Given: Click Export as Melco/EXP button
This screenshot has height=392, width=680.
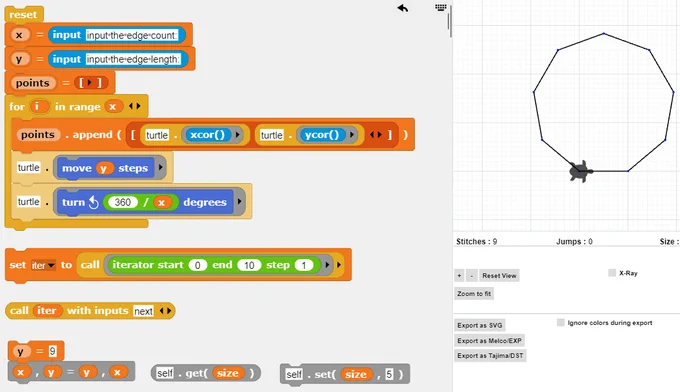Looking at the screenshot, I should (489, 340).
